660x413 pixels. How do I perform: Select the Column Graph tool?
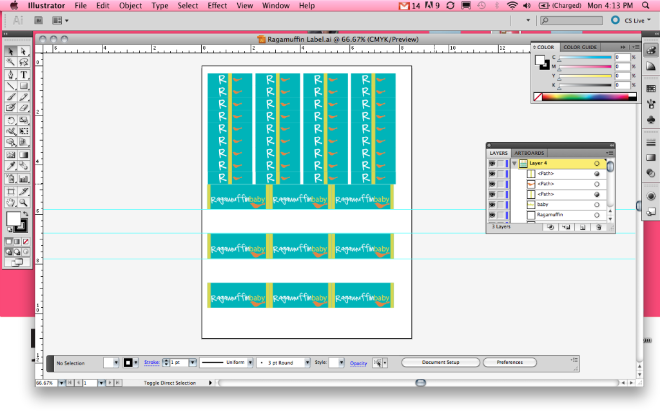click(x=24, y=179)
